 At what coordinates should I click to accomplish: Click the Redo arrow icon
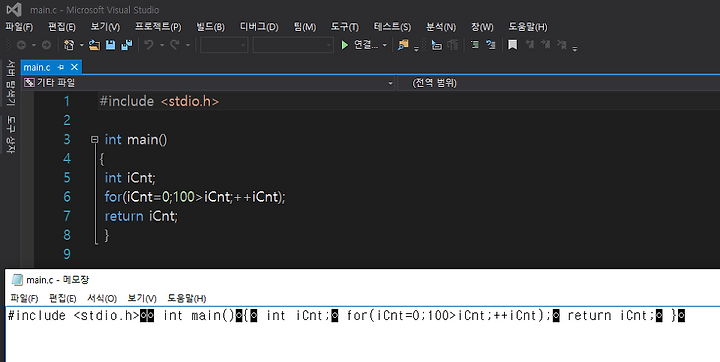[174, 45]
